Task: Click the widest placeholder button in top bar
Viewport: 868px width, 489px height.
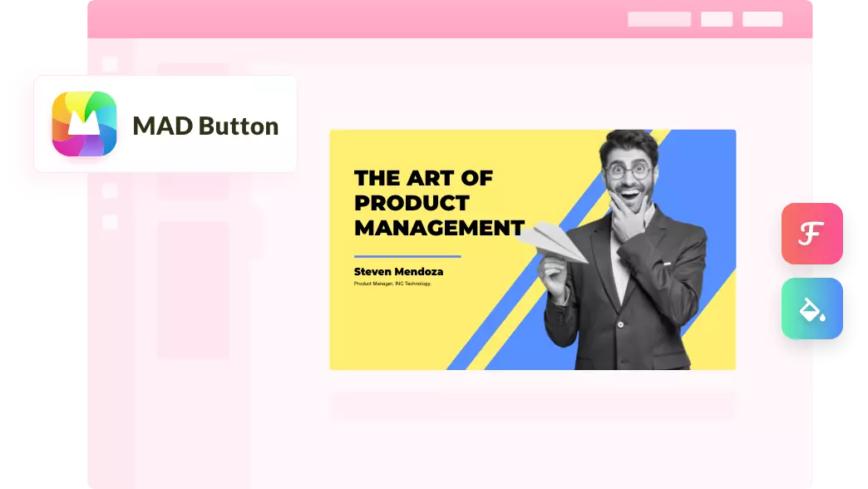Action: (x=658, y=19)
